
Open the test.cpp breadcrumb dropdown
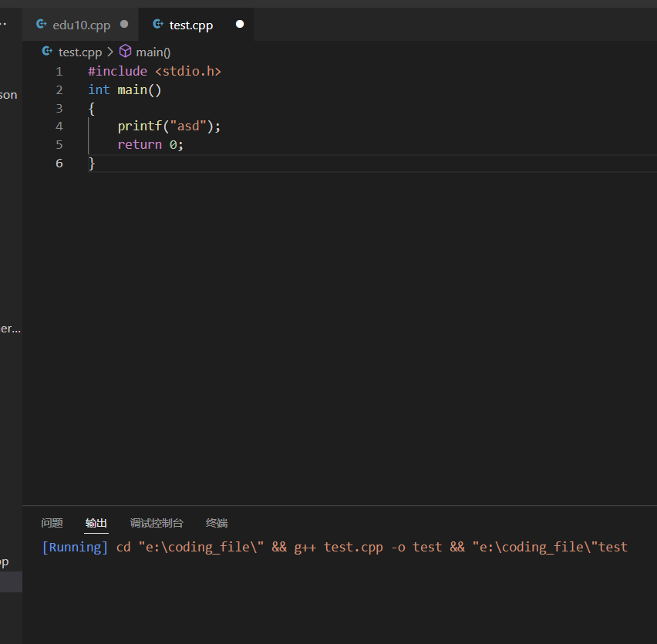coord(79,52)
